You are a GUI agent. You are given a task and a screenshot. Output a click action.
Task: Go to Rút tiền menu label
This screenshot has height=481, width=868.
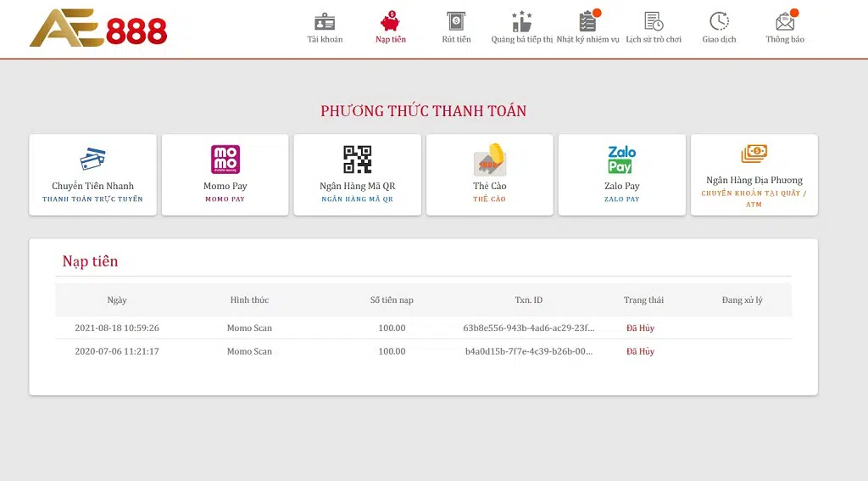(456, 39)
